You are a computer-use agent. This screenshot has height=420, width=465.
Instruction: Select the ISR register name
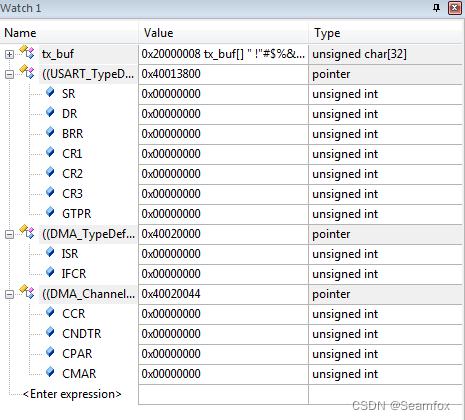click(x=70, y=254)
